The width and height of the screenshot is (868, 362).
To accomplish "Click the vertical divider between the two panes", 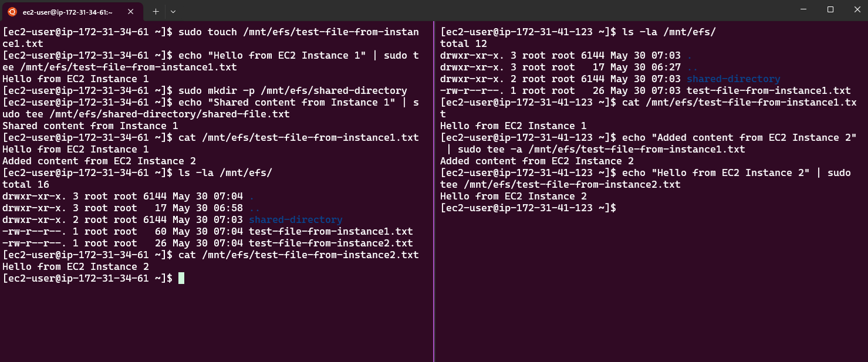I will [434, 191].
